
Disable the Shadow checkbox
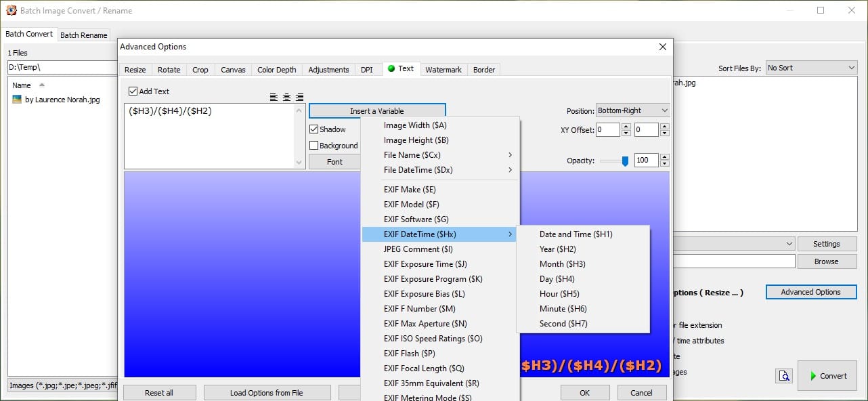(x=314, y=129)
